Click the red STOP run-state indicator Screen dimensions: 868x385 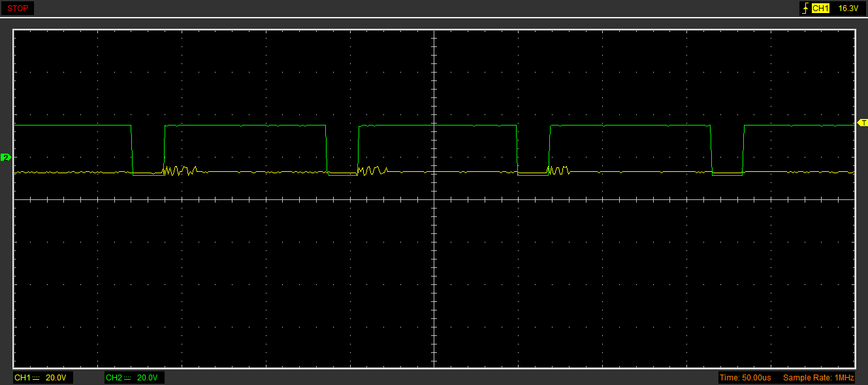coord(17,8)
